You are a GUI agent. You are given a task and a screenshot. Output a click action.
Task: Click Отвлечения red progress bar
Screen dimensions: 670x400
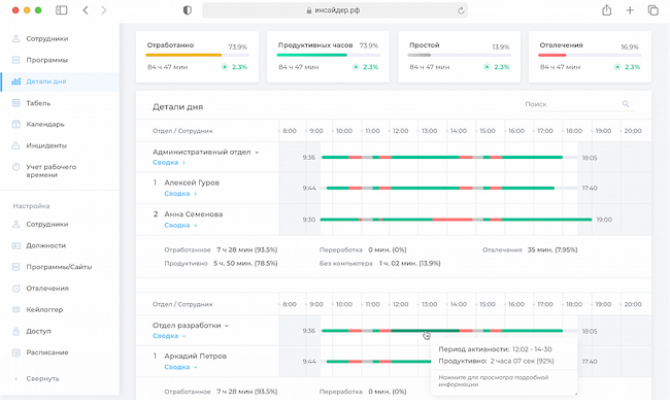(x=590, y=55)
